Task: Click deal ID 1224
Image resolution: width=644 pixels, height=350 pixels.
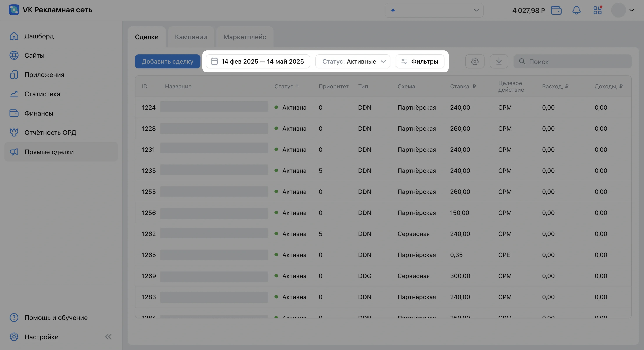Action: pos(149,107)
